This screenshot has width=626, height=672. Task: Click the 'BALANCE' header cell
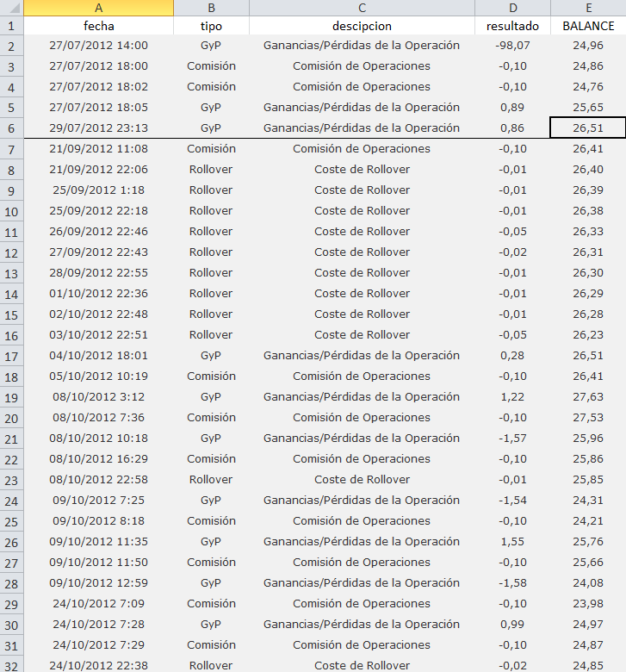588,26
